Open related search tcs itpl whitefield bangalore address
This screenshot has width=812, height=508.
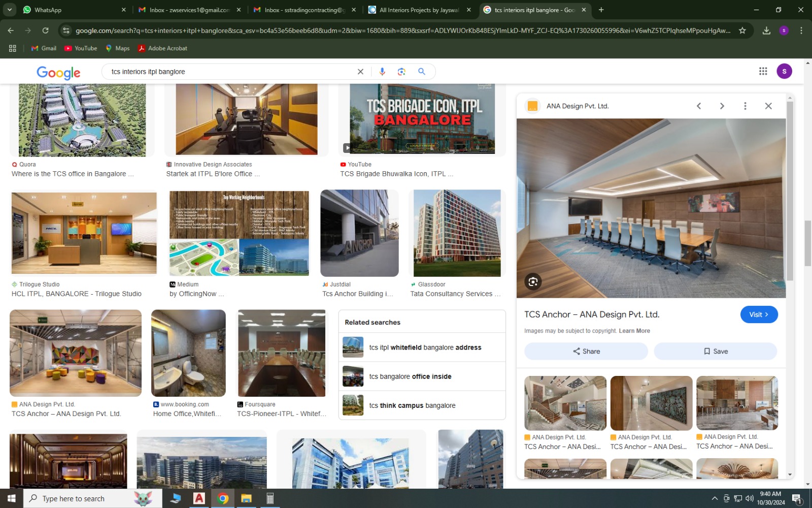pos(422,347)
